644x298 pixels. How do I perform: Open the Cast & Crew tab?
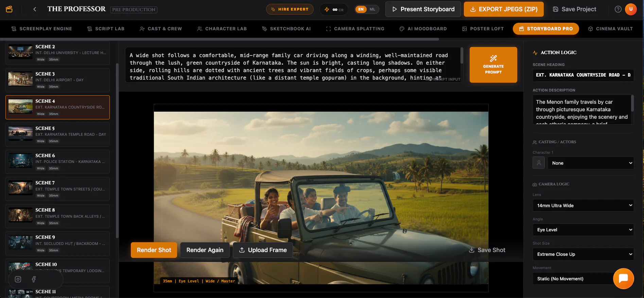point(161,29)
